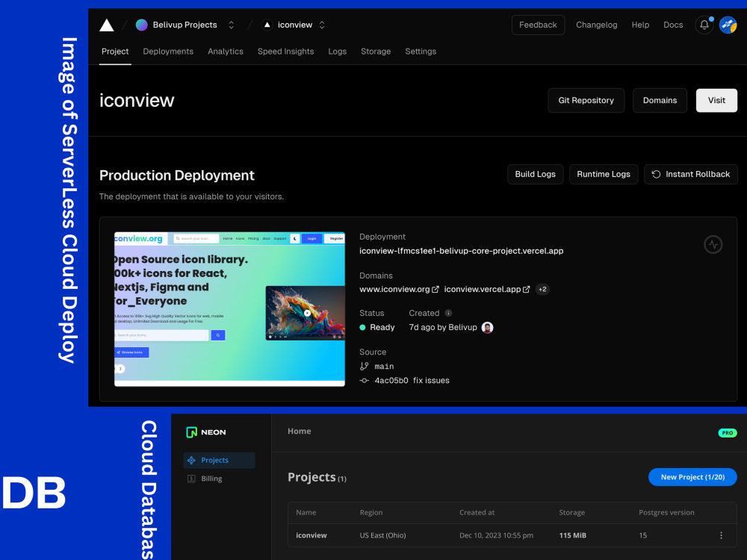This screenshot has height=560, width=747.
Task: Expand the Belivup Projects team switcher
Action: pos(231,25)
